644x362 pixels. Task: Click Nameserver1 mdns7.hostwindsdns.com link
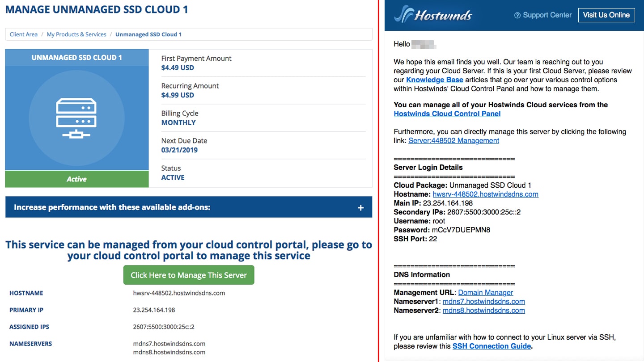pos(484,302)
